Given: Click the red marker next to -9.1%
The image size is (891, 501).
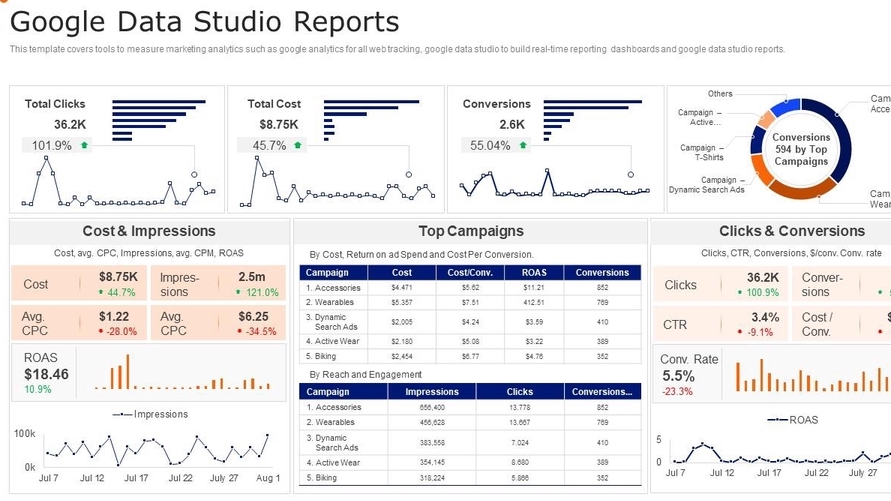Looking at the screenshot, I should pos(740,332).
